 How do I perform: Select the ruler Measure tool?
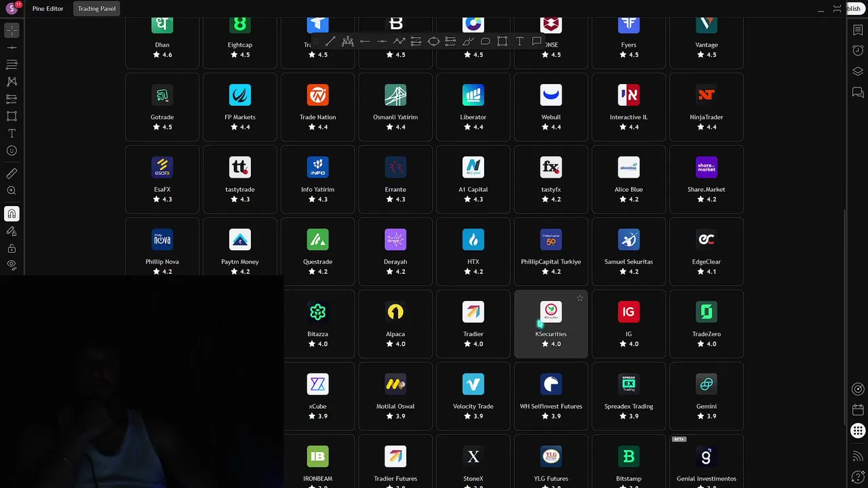click(12, 174)
